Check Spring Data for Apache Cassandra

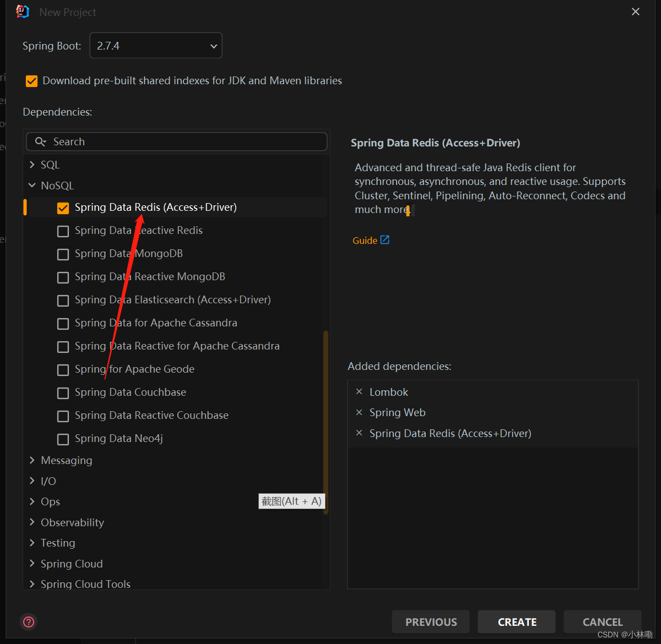(x=63, y=324)
